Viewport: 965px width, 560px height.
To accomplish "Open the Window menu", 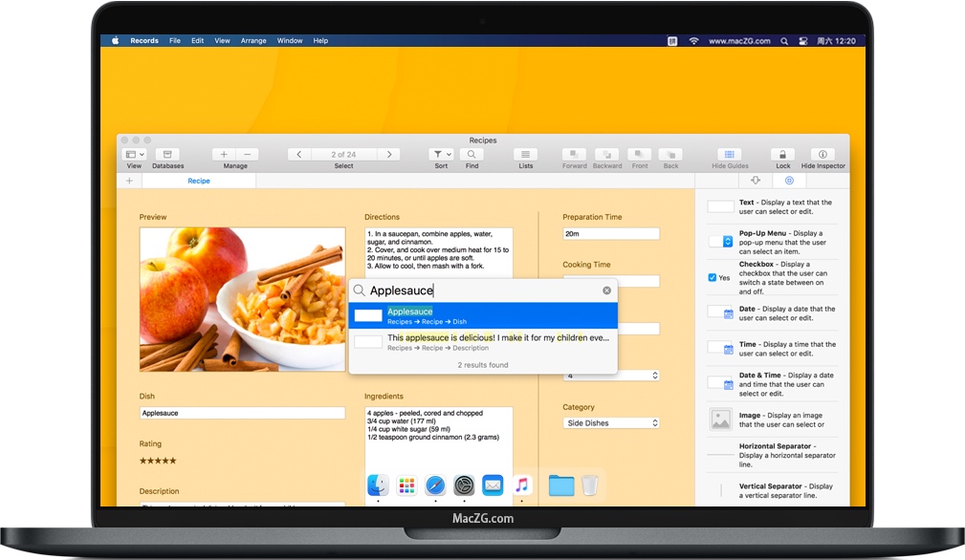I will pos(289,41).
